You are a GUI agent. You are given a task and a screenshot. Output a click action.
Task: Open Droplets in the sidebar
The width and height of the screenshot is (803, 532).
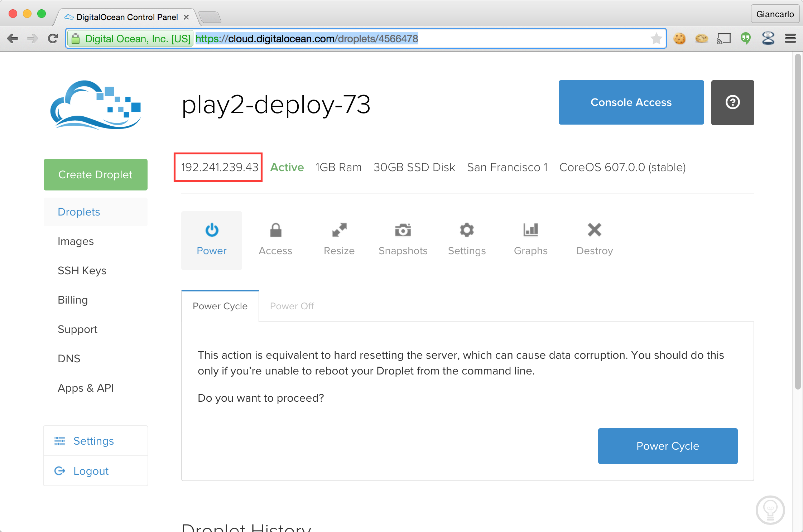point(96,212)
